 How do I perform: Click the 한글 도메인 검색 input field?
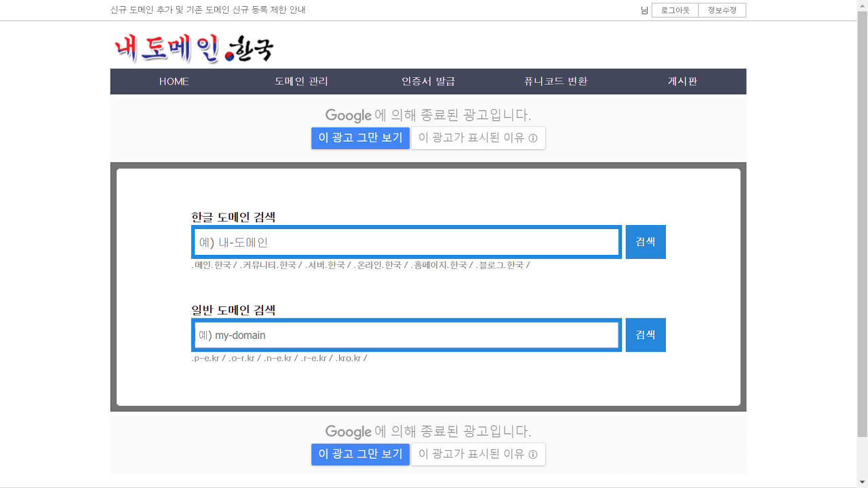pyautogui.click(x=407, y=242)
